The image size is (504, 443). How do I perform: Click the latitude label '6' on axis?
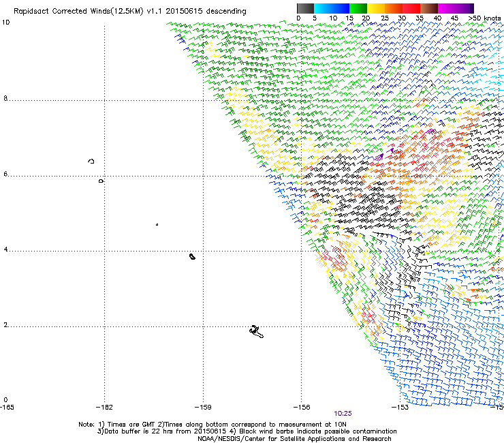point(5,174)
